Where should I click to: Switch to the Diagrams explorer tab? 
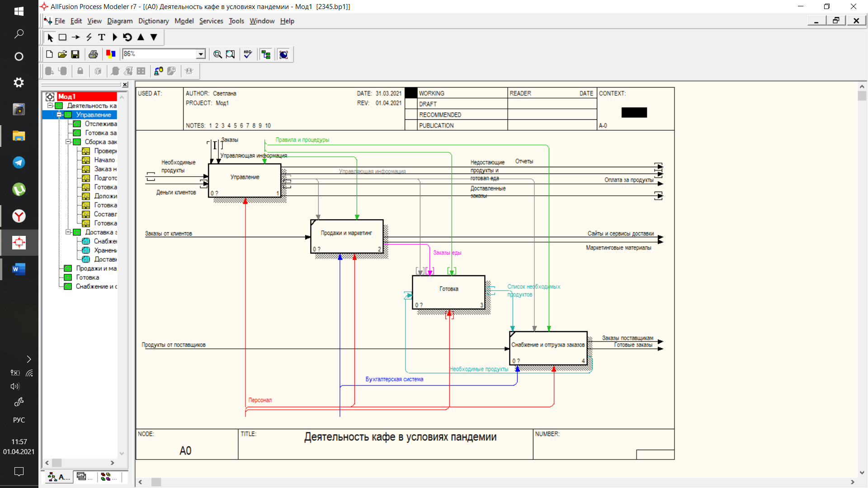pyautogui.click(x=85, y=477)
